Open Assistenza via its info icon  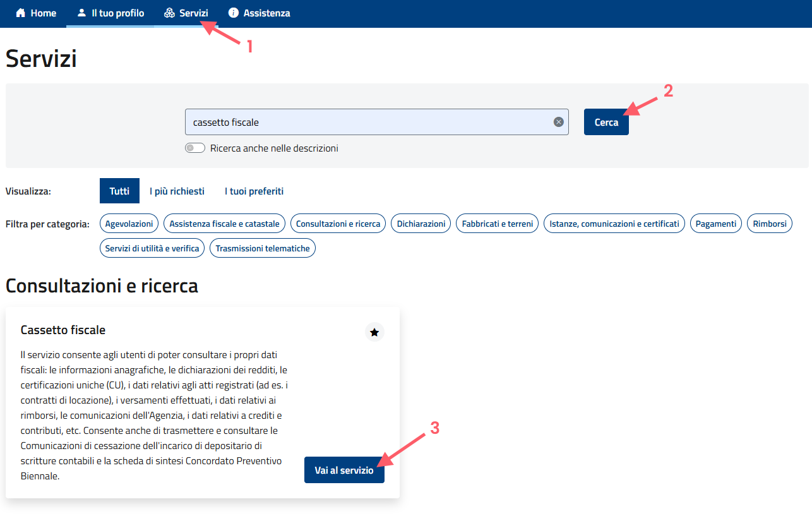point(234,13)
